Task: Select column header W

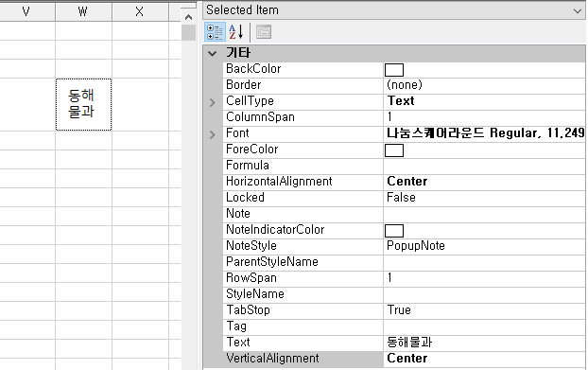Action: coord(83,11)
